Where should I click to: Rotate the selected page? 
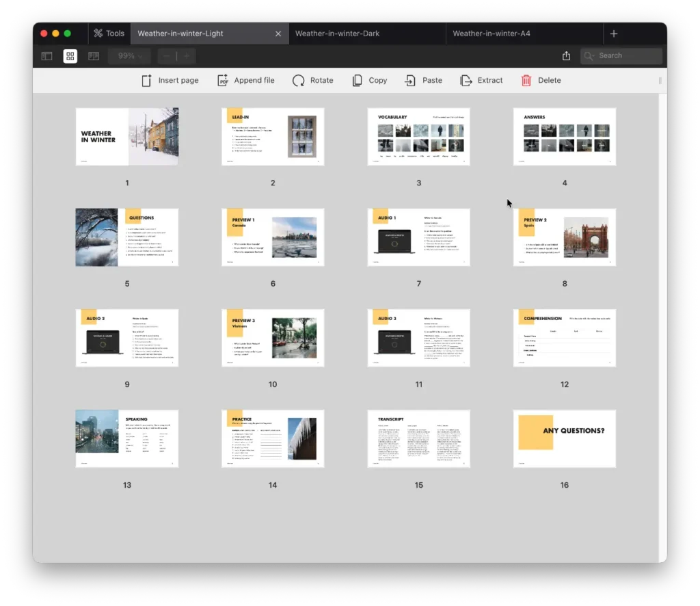click(x=299, y=81)
